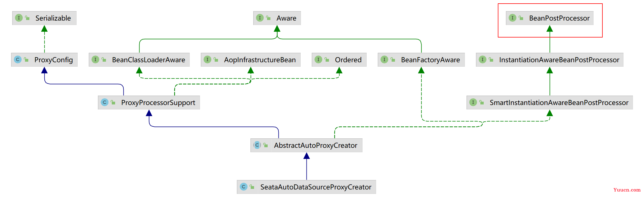Click the lock icon beside InstantiationAwareBeanPostProcessor
Viewport: 644px width, 205px height.
click(491, 60)
